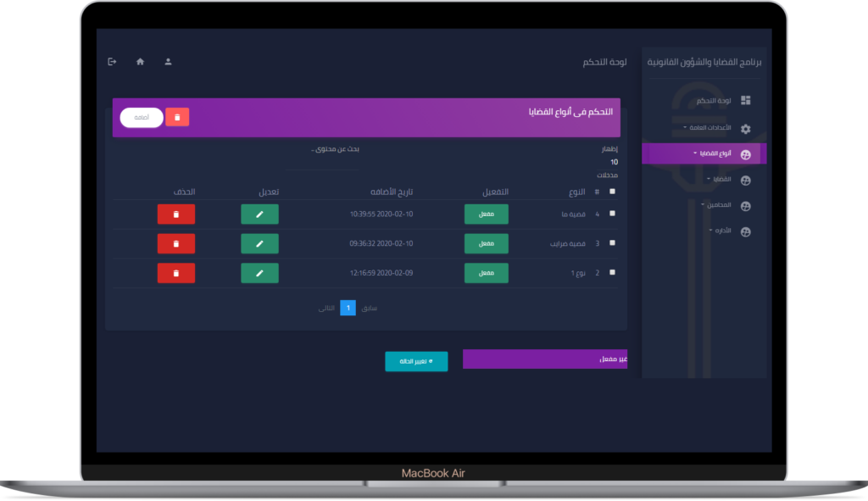Open the home icon in the header
This screenshot has width=868, height=501.
[x=140, y=62]
